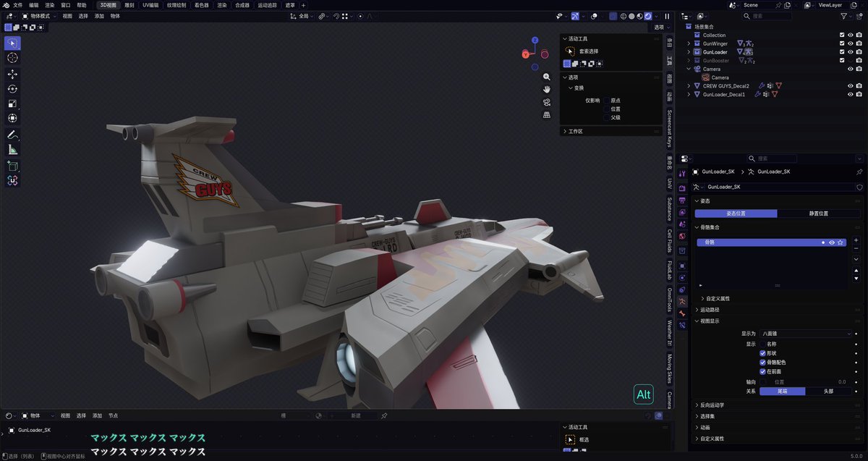Open the Output properties tab icon
868x461 pixels.
click(681, 200)
